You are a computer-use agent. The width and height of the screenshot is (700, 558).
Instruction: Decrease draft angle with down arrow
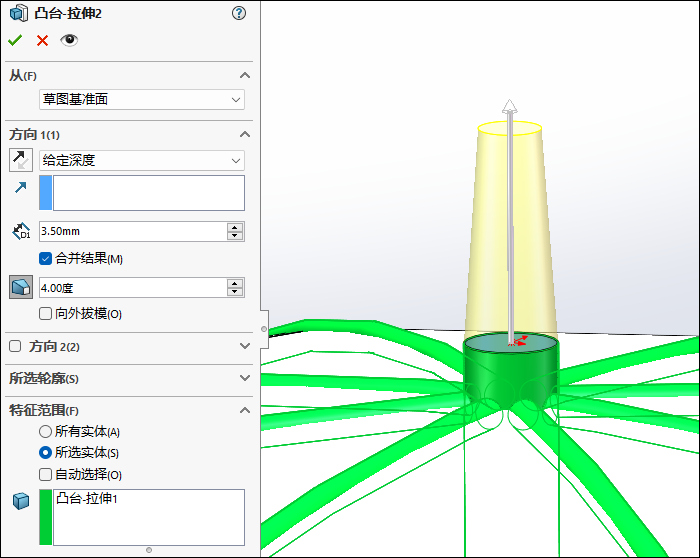point(235,292)
